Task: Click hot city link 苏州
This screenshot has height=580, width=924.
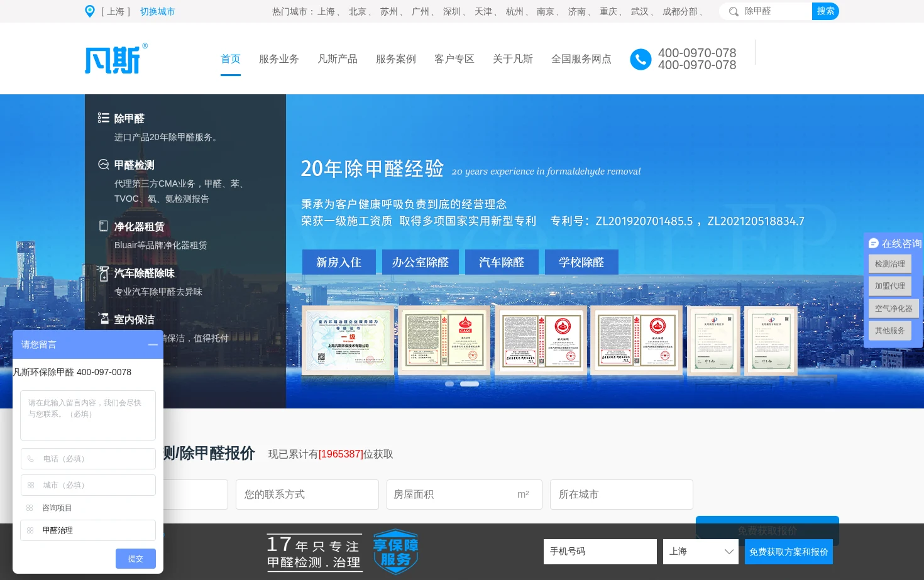Action: tap(389, 11)
